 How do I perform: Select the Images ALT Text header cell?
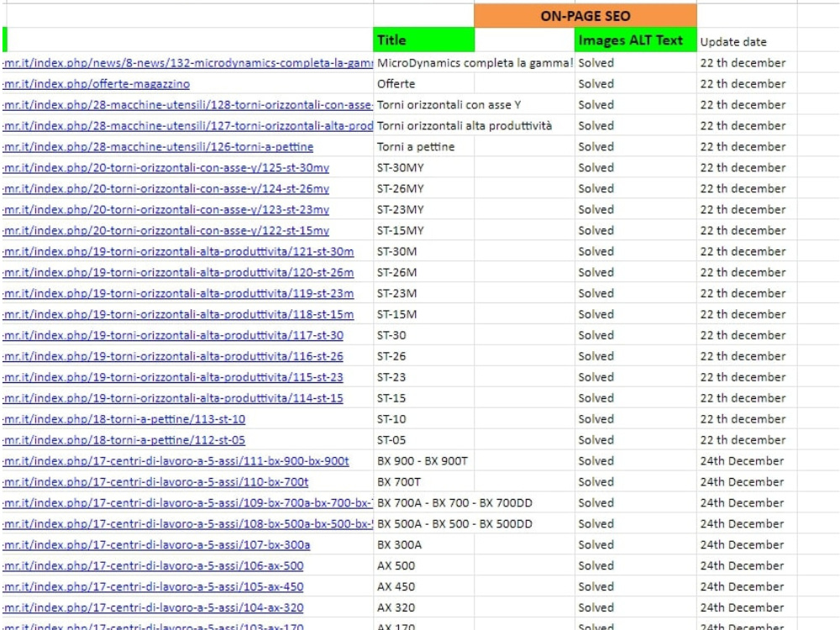coord(636,40)
